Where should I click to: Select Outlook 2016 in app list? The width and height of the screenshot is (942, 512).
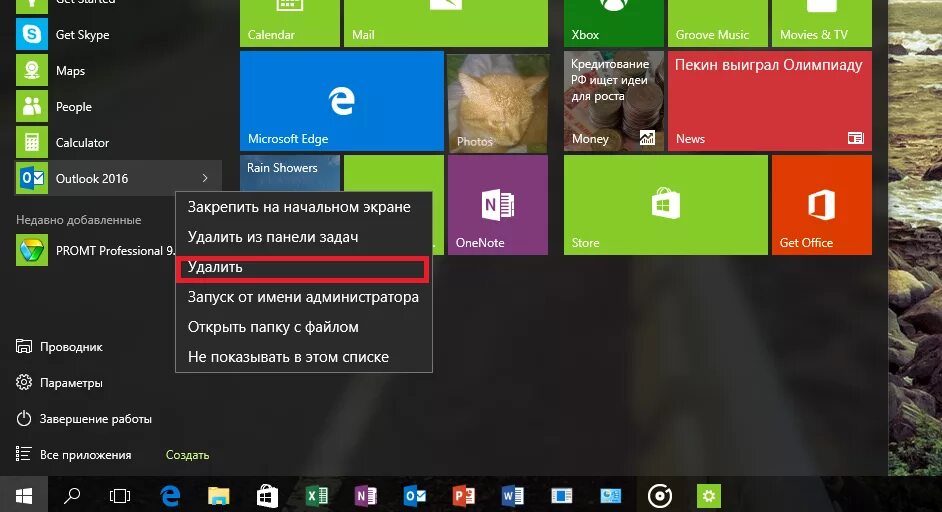[118, 178]
